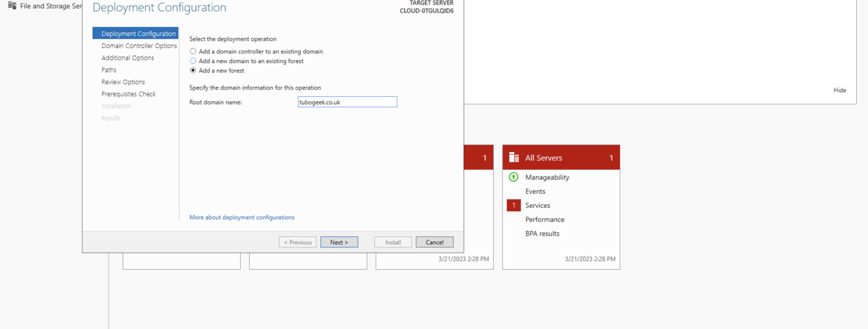
Task: Click the red Services alert badge
Action: pyautogui.click(x=514, y=206)
